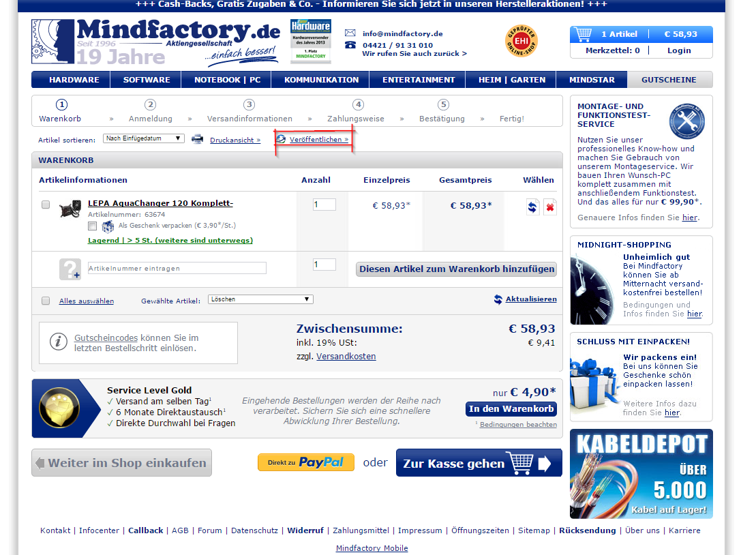756x555 pixels.
Task: Click Bedingungen beachten link
Action: 518,424
